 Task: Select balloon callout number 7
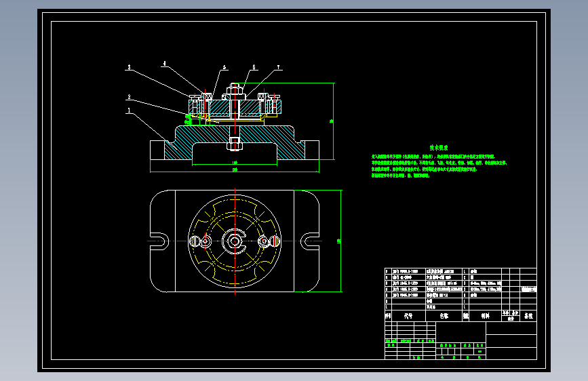278,68
